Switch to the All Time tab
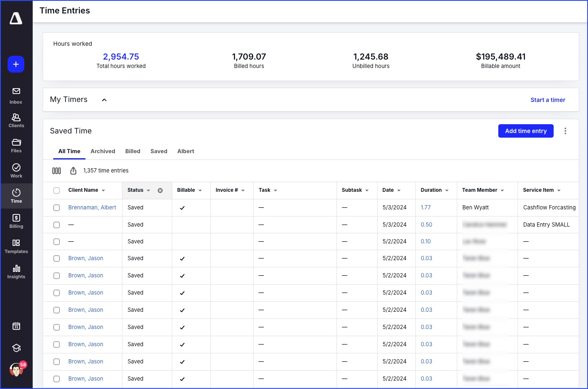Screen dimensions: 588x389 pyautogui.click(x=69, y=151)
